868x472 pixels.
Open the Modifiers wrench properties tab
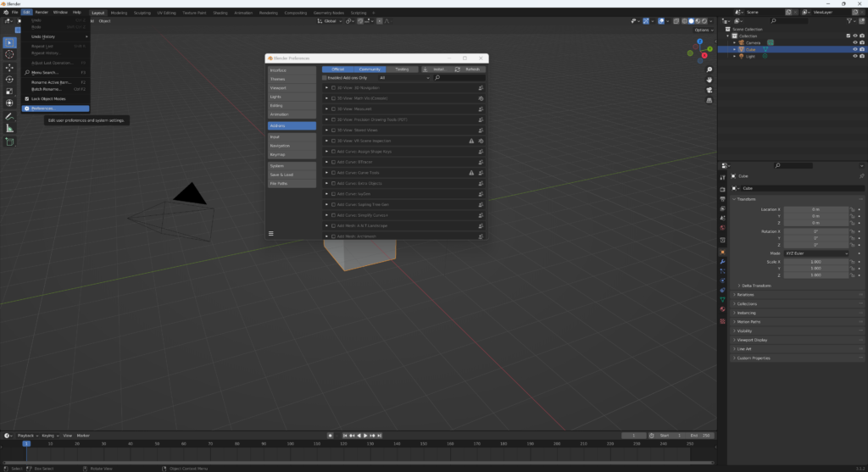(x=722, y=262)
